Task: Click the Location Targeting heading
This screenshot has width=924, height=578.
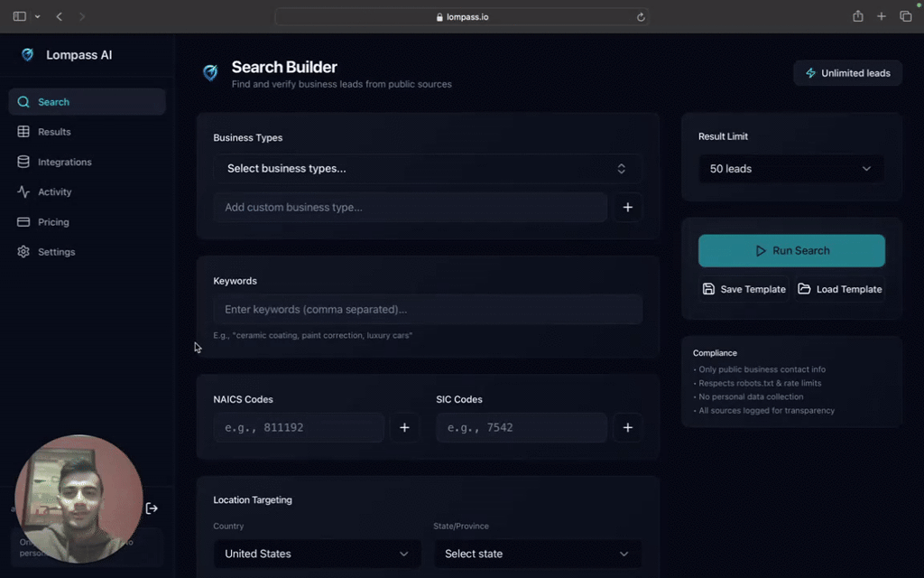Action: 253,499
